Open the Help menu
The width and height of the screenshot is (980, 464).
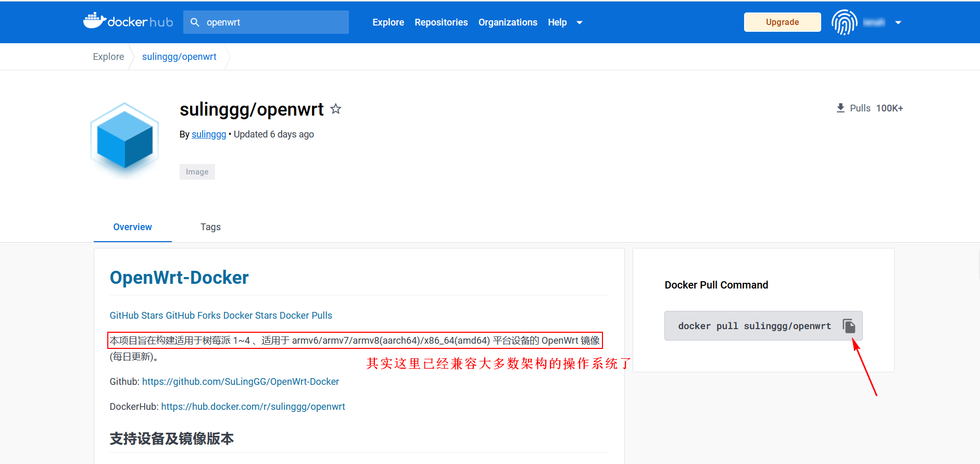[x=557, y=22]
